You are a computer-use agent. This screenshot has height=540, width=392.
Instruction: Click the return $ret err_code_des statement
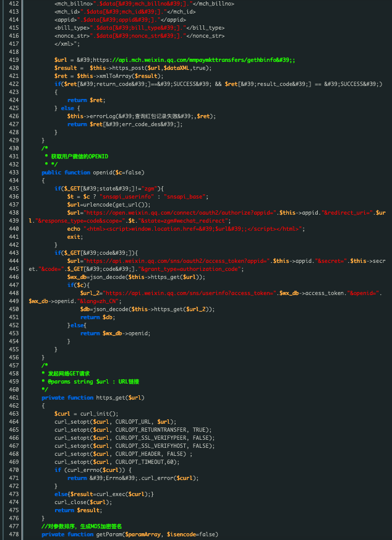pos(125,124)
